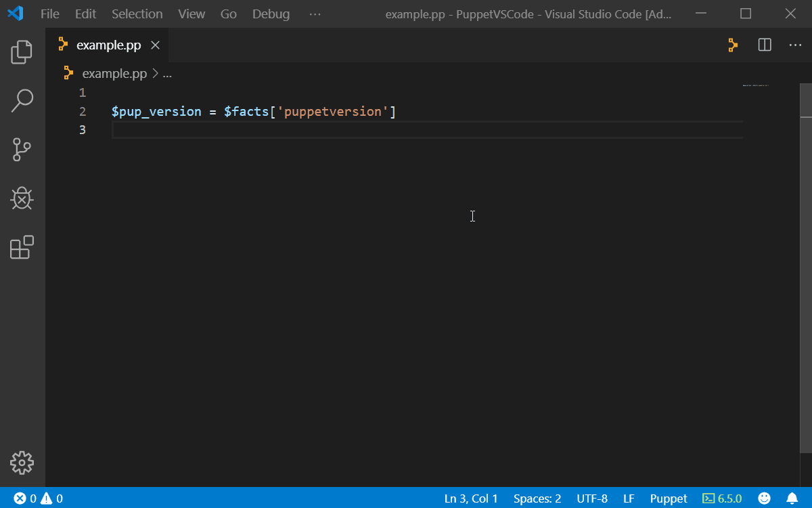Open the Source Control view icon

(x=22, y=150)
